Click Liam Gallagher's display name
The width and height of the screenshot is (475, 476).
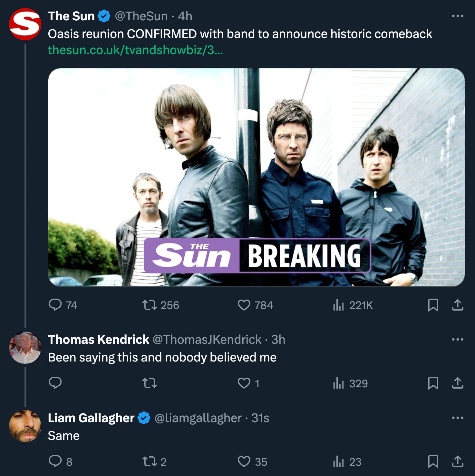click(x=91, y=418)
